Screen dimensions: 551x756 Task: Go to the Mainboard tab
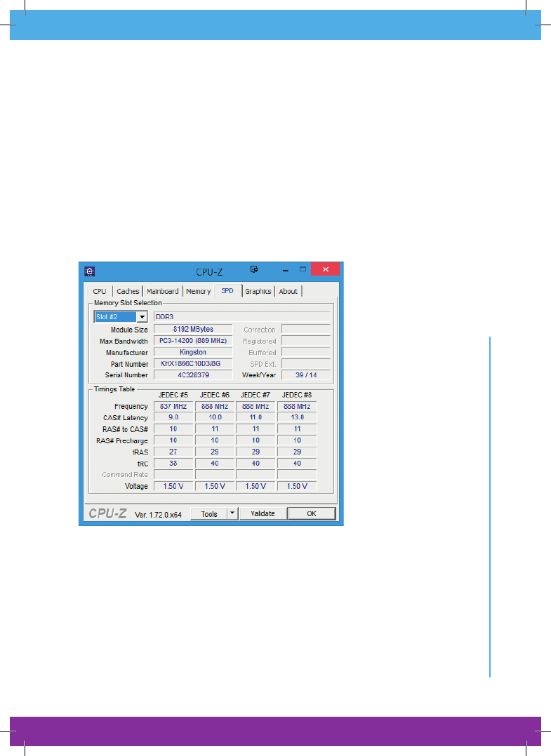click(x=163, y=291)
